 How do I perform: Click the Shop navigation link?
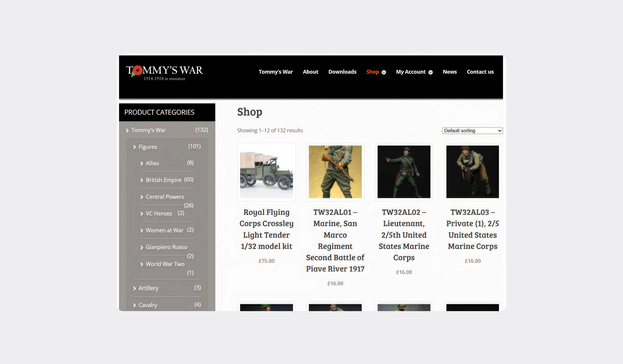[x=373, y=72]
